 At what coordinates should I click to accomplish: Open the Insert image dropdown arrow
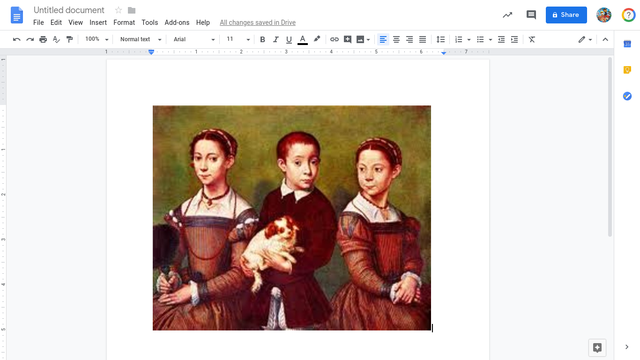tap(368, 40)
